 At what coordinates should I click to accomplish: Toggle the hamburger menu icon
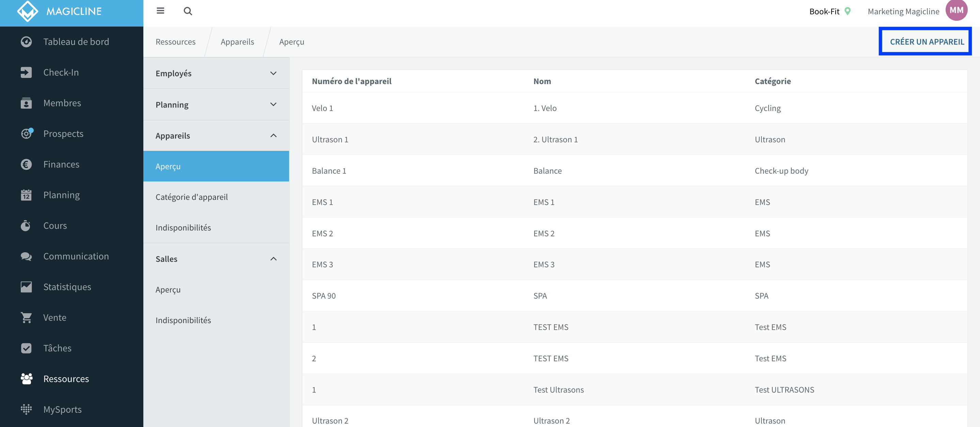click(160, 11)
